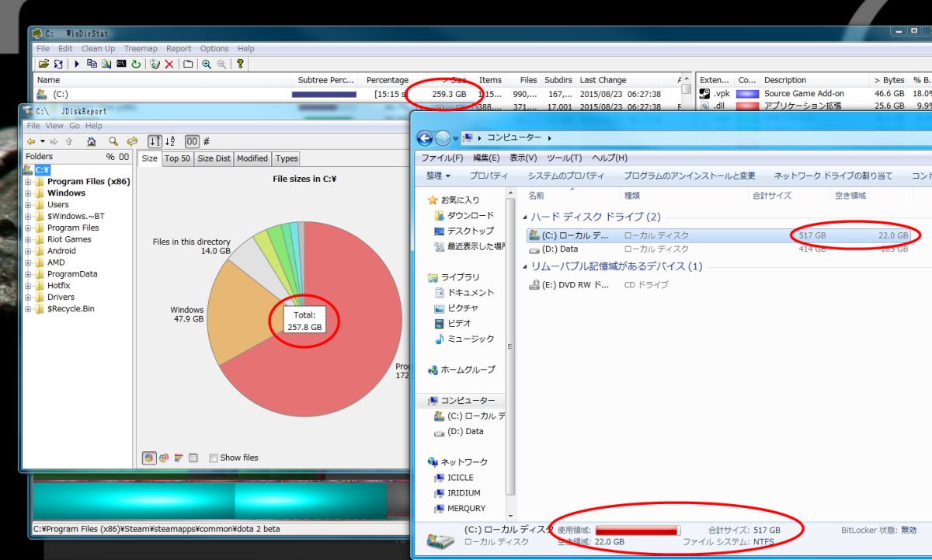Click JDiskReport Forward arrow icon
The width and height of the screenshot is (932, 560).
point(54,141)
